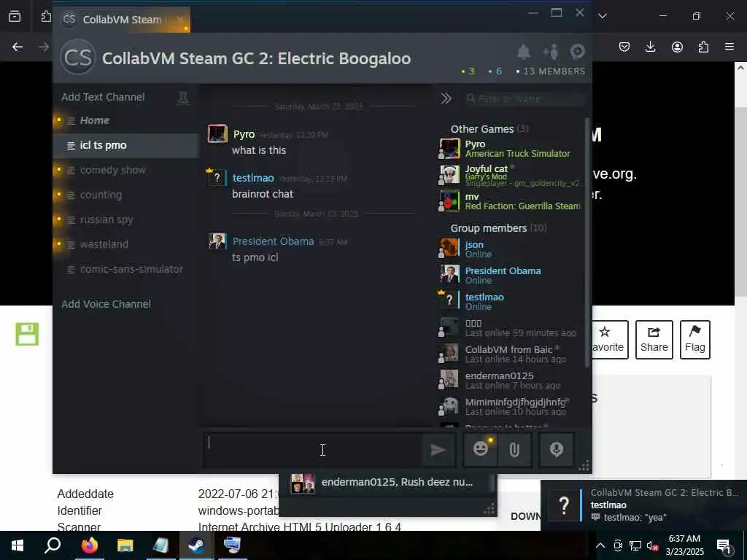Toggle the voice chat microphone button
The width and height of the screenshot is (747, 560).
coord(557,449)
